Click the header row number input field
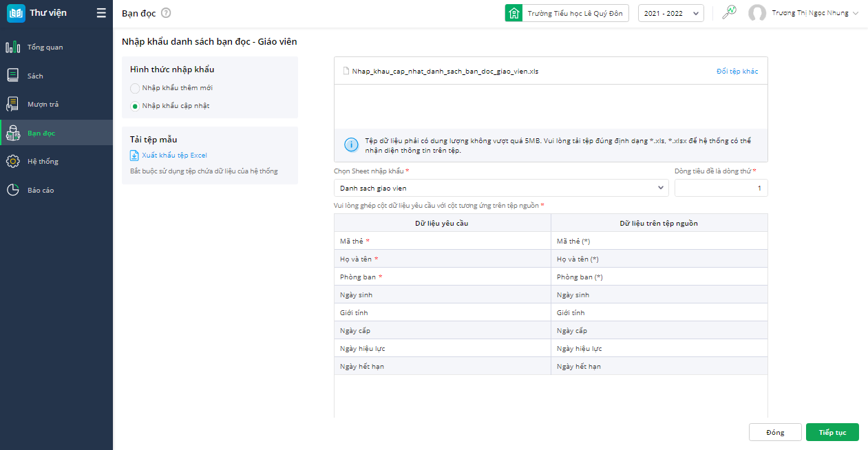868x450 pixels. click(721, 187)
